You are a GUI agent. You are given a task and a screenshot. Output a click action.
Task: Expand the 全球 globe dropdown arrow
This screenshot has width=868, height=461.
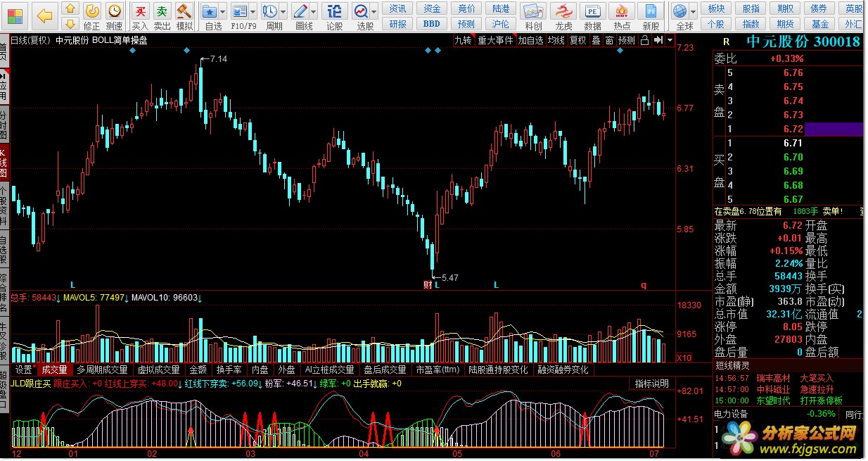693,12
